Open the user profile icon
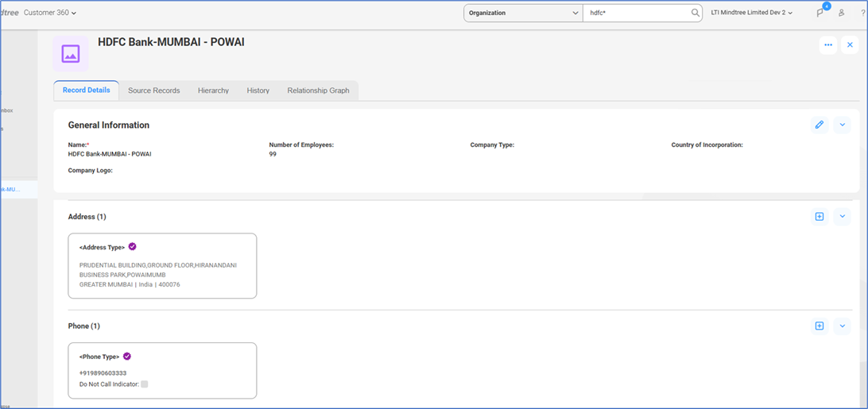This screenshot has width=868, height=409. click(841, 13)
